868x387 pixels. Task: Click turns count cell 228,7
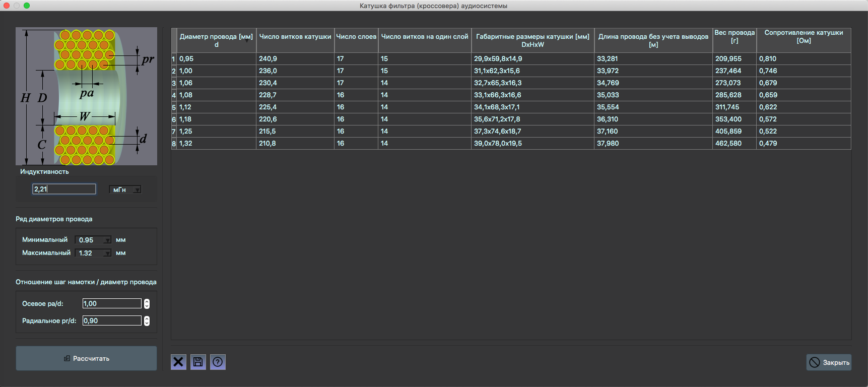click(296, 95)
